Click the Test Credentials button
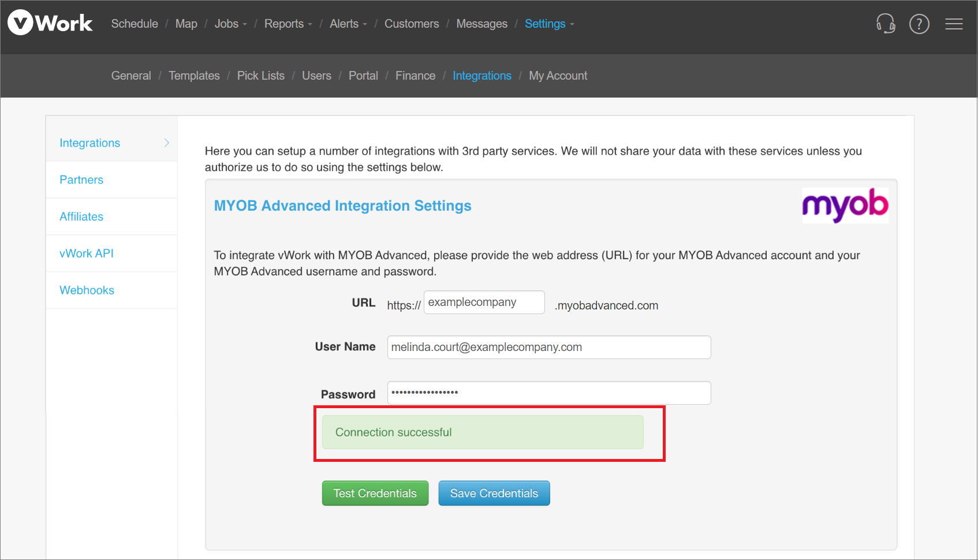978x560 pixels. [375, 493]
